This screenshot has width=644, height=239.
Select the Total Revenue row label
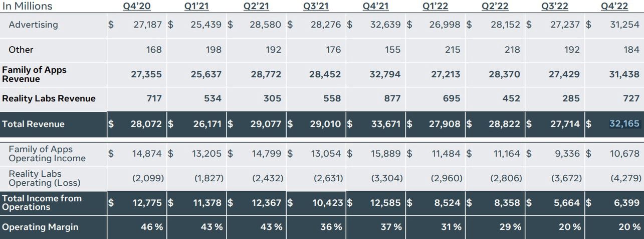coord(33,124)
